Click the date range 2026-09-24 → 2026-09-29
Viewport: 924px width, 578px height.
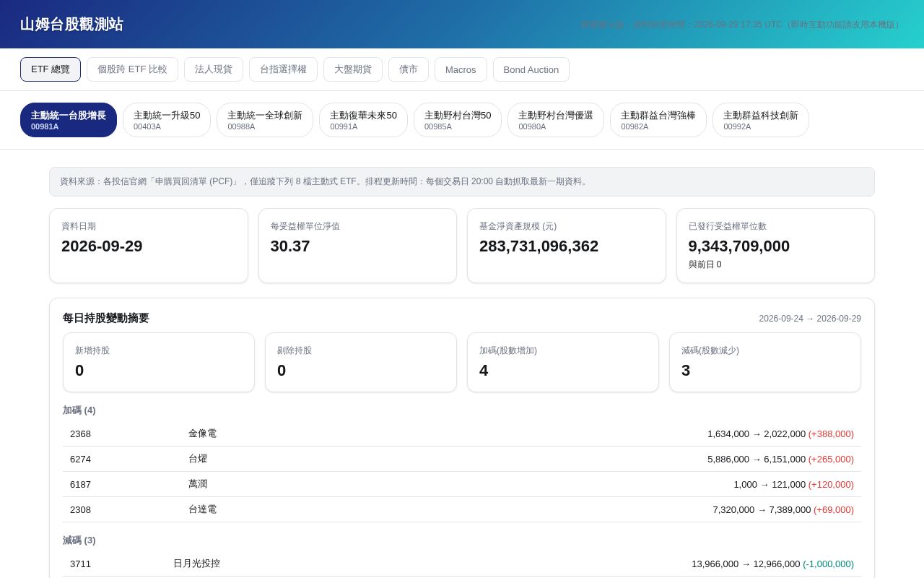pyautogui.click(x=810, y=319)
